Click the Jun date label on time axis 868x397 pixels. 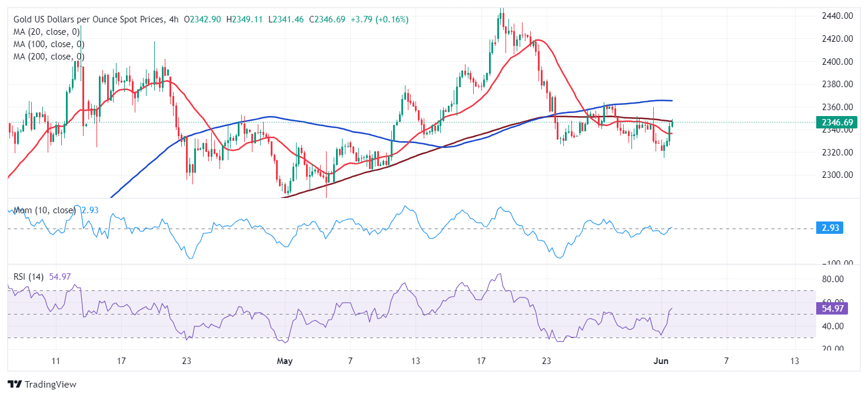659,361
